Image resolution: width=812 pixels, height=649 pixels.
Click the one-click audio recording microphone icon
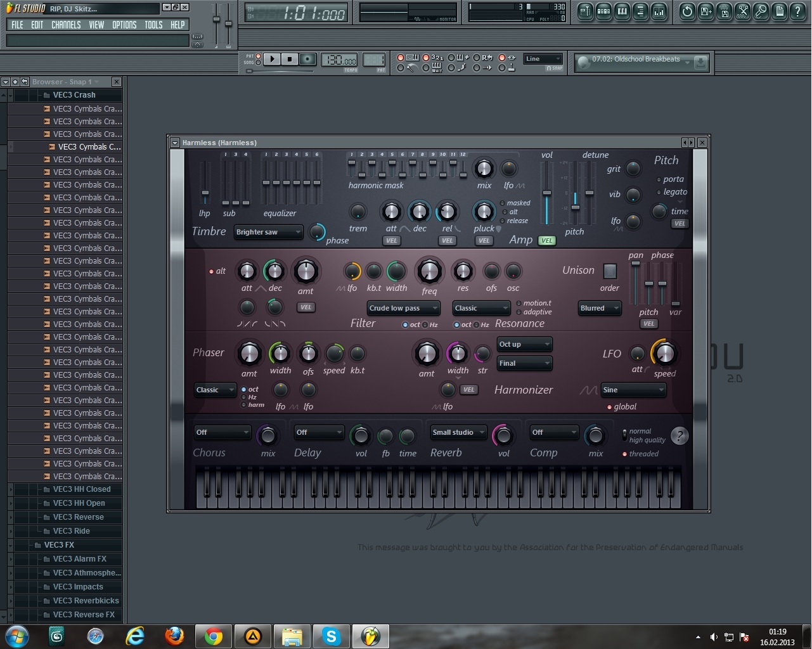point(761,11)
